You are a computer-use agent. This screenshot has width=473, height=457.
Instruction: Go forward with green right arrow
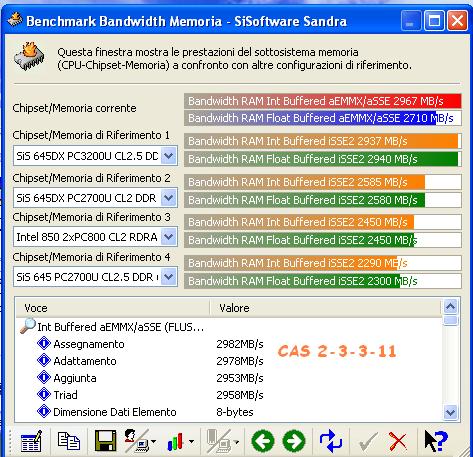pos(294,441)
